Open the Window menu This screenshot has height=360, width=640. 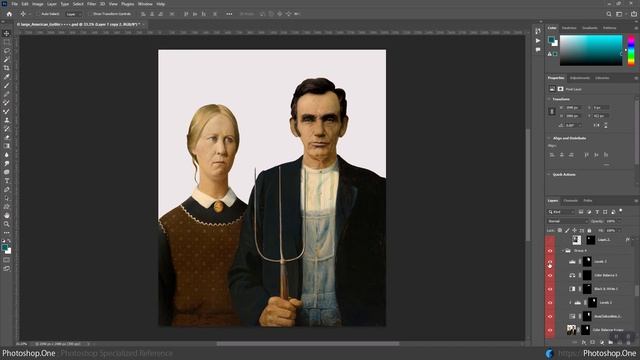coord(145,4)
